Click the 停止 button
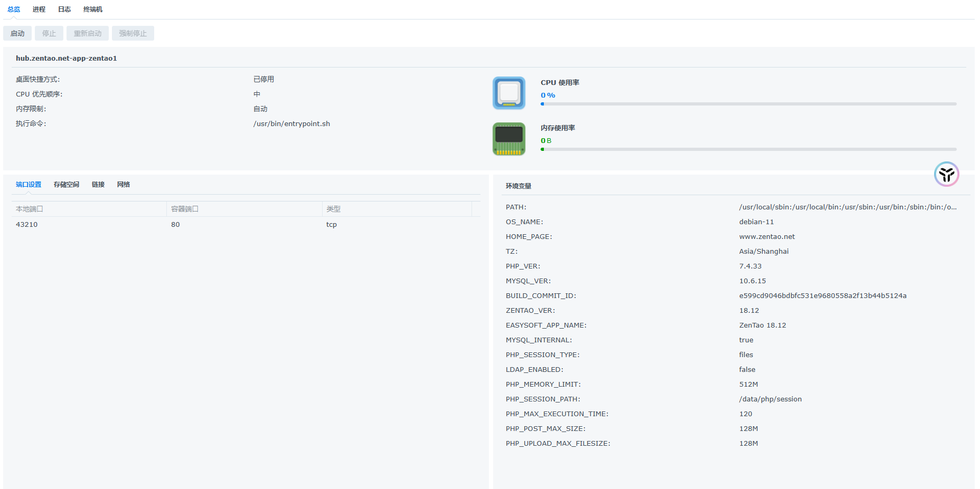This screenshot has height=489, width=980. click(x=49, y=33)
